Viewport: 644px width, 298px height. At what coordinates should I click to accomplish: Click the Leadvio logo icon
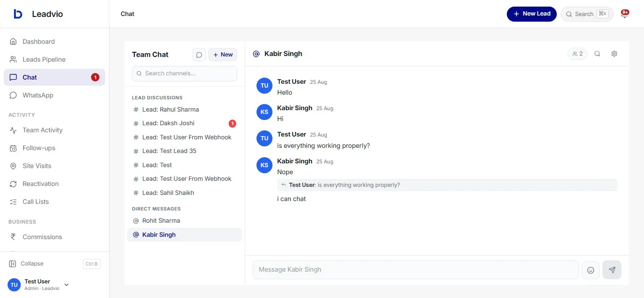point(18,14)
